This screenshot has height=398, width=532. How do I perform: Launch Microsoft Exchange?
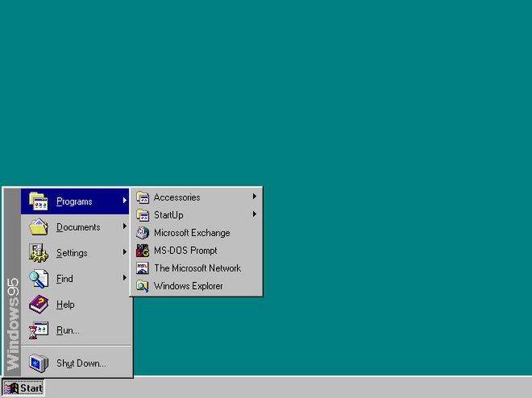(196, 233)
